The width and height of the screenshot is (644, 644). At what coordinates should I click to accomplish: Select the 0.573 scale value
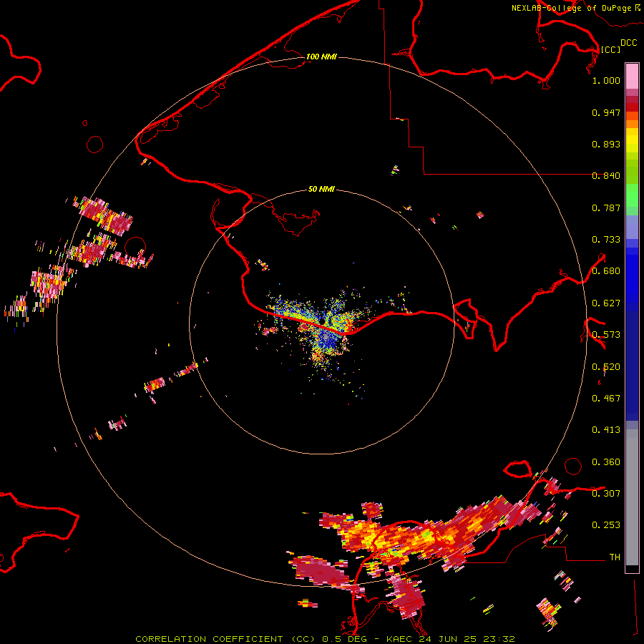tap(606, 335)
